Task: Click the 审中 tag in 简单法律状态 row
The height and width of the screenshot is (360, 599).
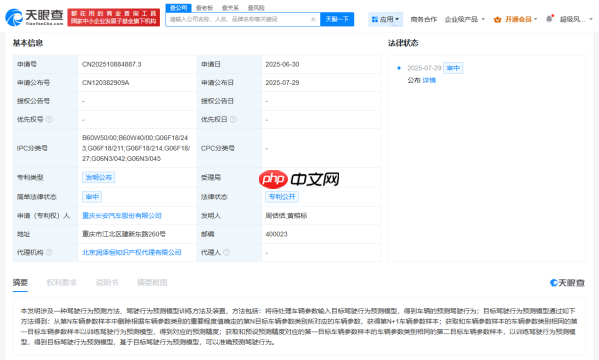Action: (92, 197)
